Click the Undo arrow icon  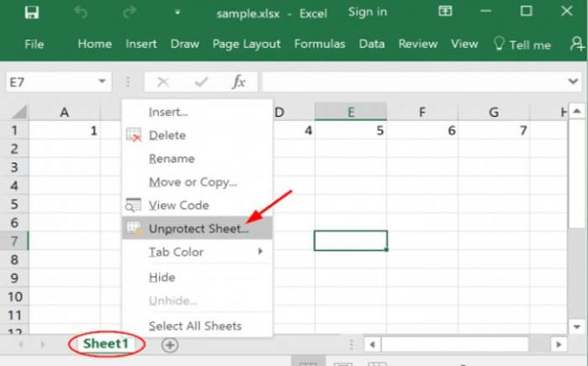click(x=81, y=13)
